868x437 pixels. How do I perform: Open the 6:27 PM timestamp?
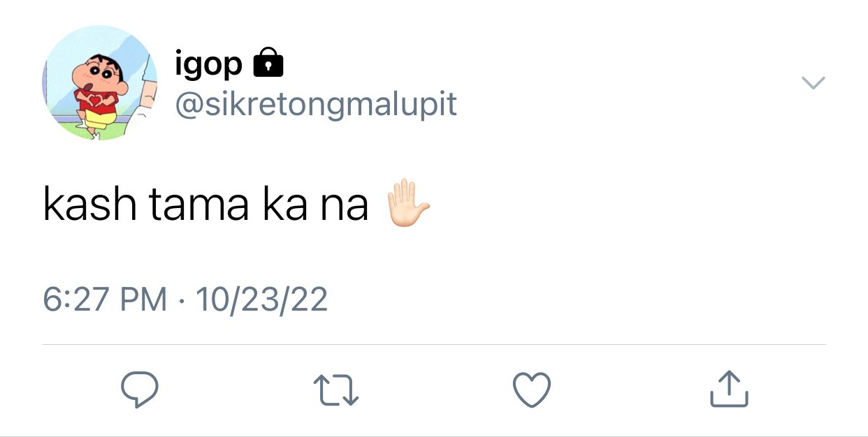(105, 299)
